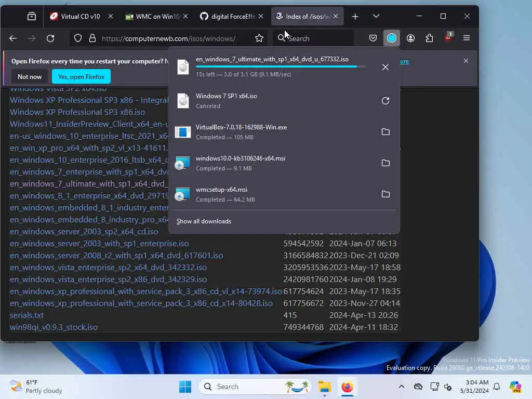Click the Not now button
Viewport: 532px width, 399px height.
30,77
